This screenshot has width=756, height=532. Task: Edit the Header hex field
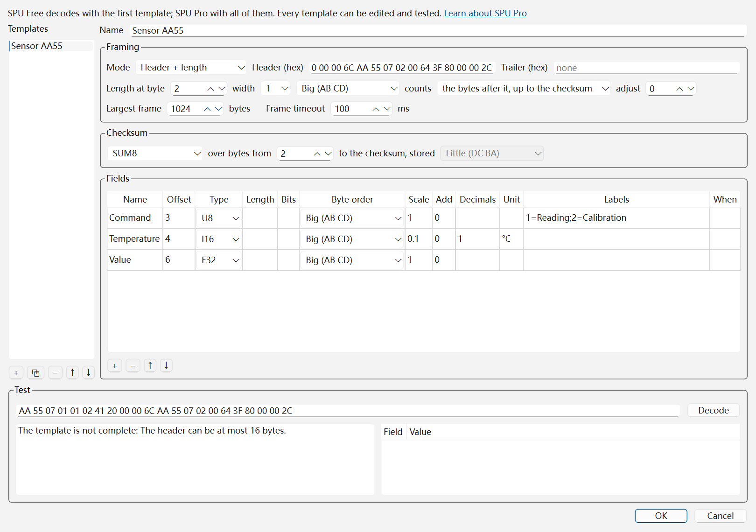[x=402, y=68]
